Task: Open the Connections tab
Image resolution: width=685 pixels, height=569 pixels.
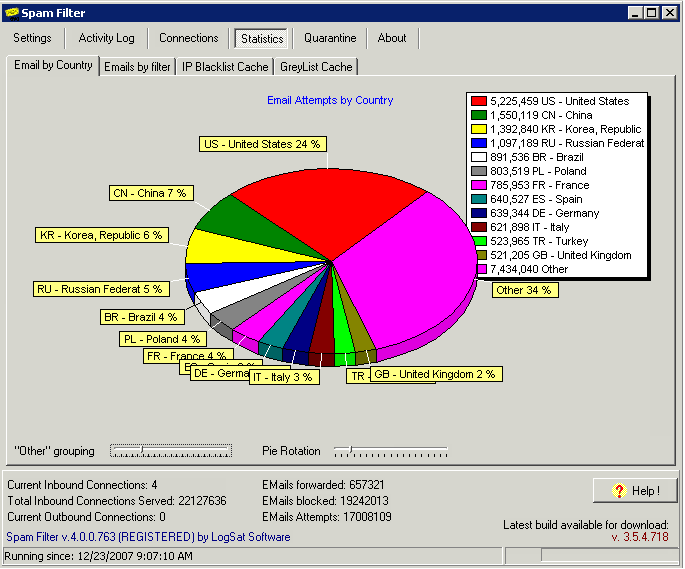Action: pyautogui.click(x=188, y=38)
